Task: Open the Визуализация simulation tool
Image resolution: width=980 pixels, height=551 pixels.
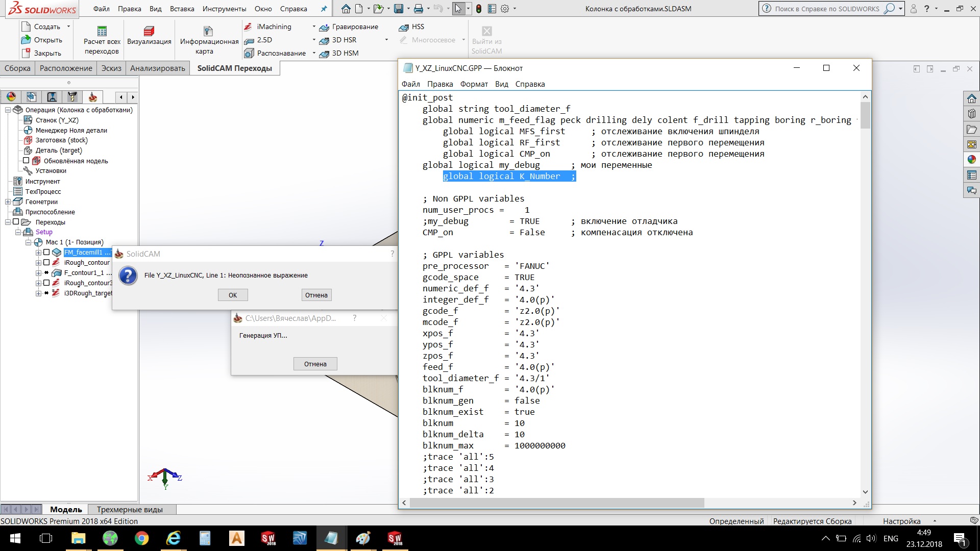Action: pyautogui.click(x=149, y=31)
